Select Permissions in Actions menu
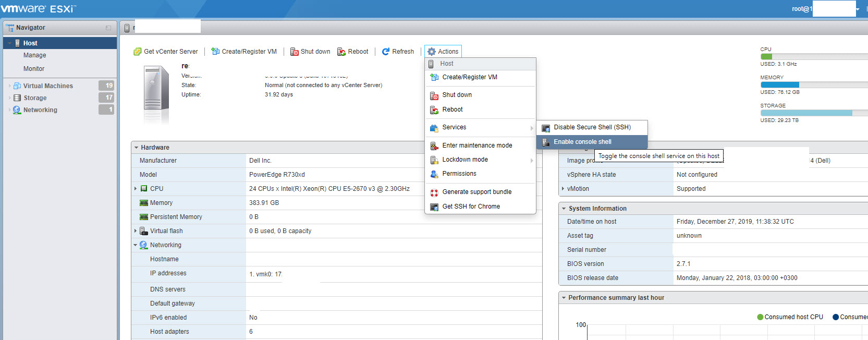The width and height of the screenshot is (868, 340). [459, 174]
